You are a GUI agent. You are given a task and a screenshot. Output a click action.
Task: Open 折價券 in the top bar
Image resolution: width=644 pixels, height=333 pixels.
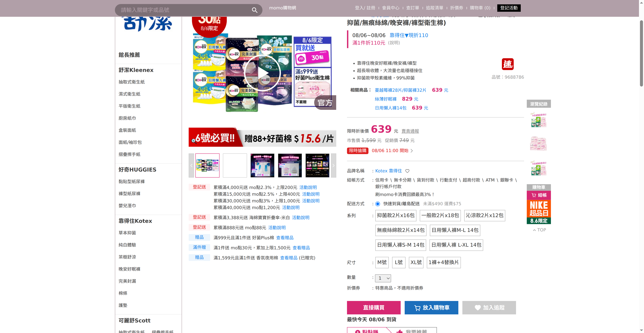pos(457,8)
